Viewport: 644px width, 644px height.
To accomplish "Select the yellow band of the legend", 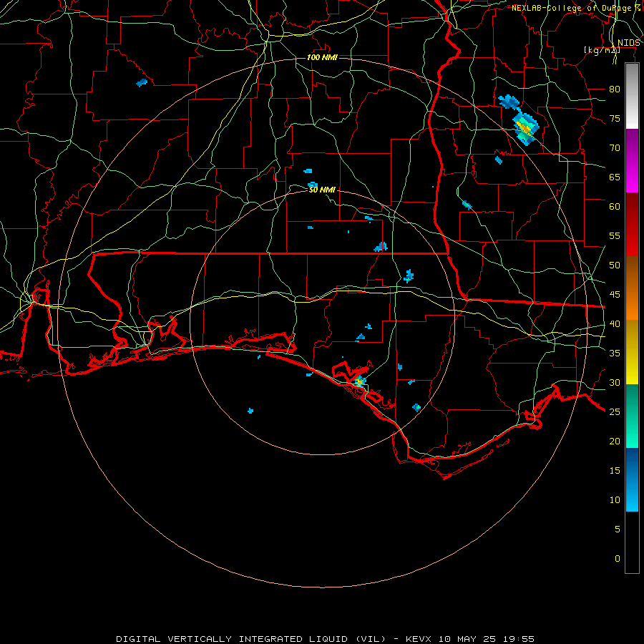I will click(x=632, y=352).
